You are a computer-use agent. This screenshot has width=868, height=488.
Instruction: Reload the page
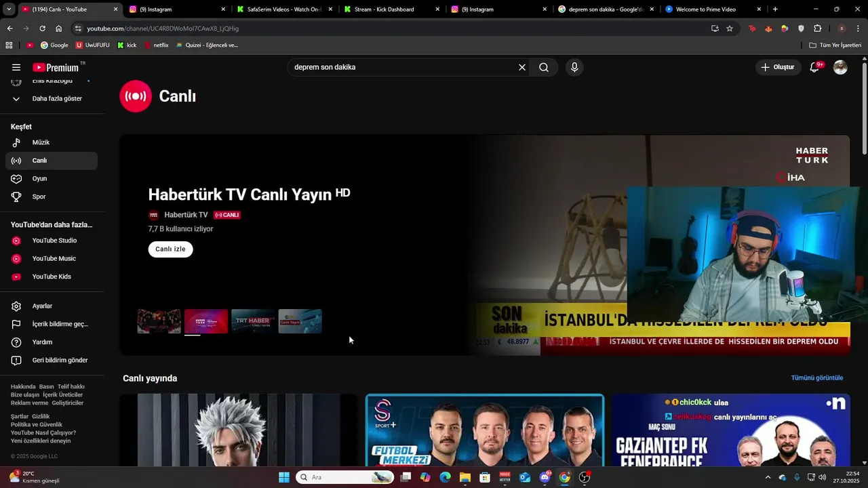pos(42,28)
